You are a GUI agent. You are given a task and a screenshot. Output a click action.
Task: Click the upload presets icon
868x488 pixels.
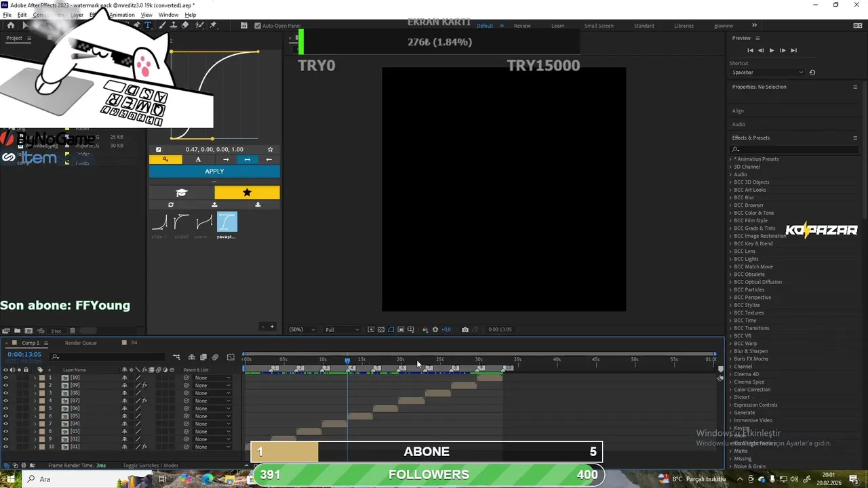[214, 205]
